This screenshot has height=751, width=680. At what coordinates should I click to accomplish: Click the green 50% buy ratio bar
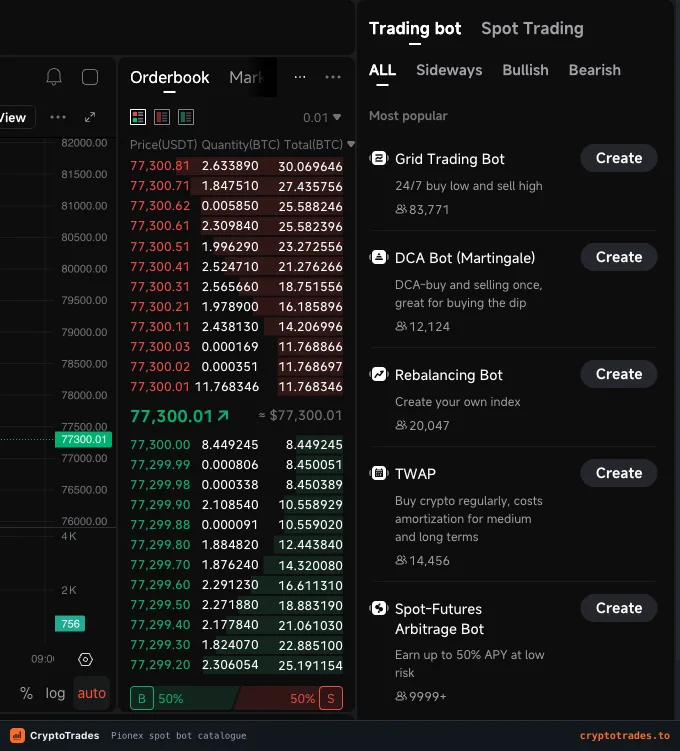(x=194, y=698)
